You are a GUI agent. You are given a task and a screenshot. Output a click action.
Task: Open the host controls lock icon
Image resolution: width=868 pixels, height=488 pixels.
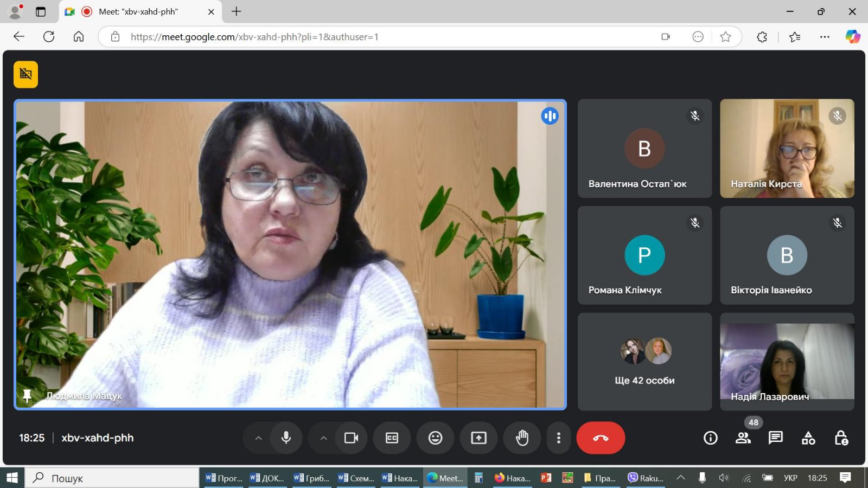tap(841, 438)
